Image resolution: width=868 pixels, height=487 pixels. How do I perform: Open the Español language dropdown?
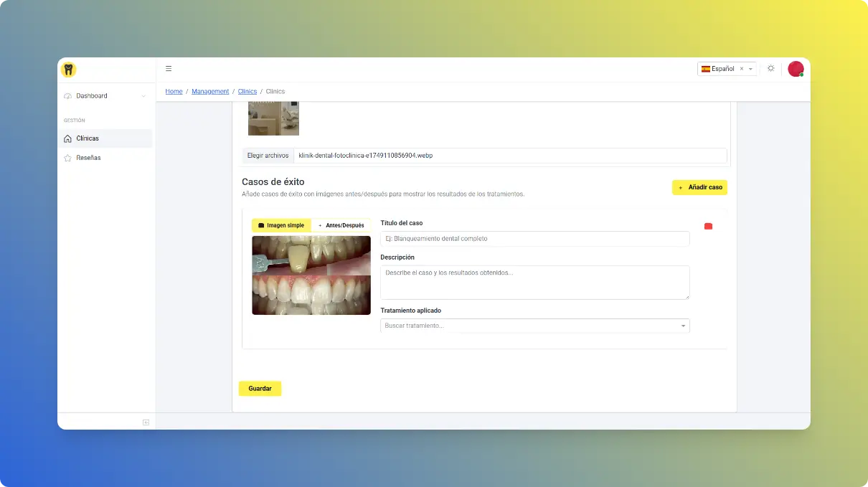(750, 69)
